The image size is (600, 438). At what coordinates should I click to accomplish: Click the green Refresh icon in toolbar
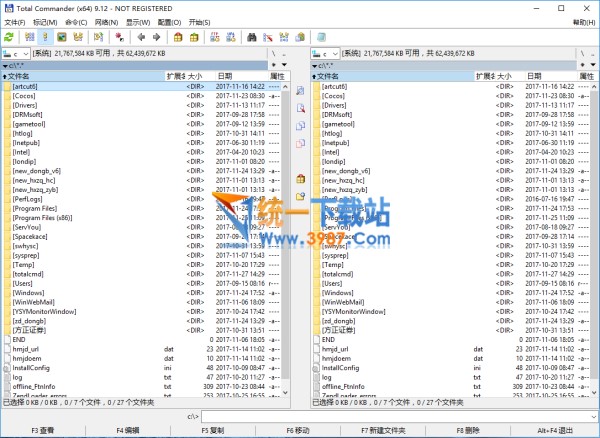point(9,37)
